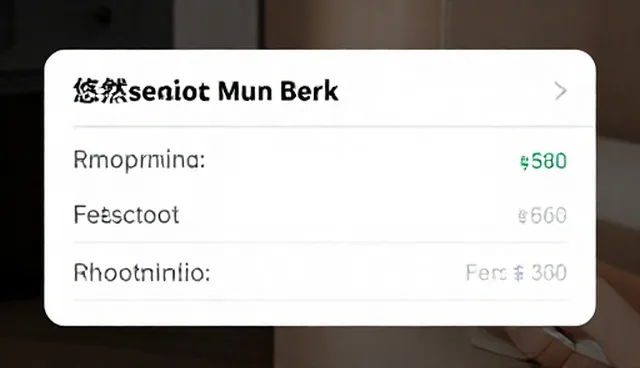The image size is (640, 368).
Task: Select the Rmoprmina: label
Action: (139, 160)
